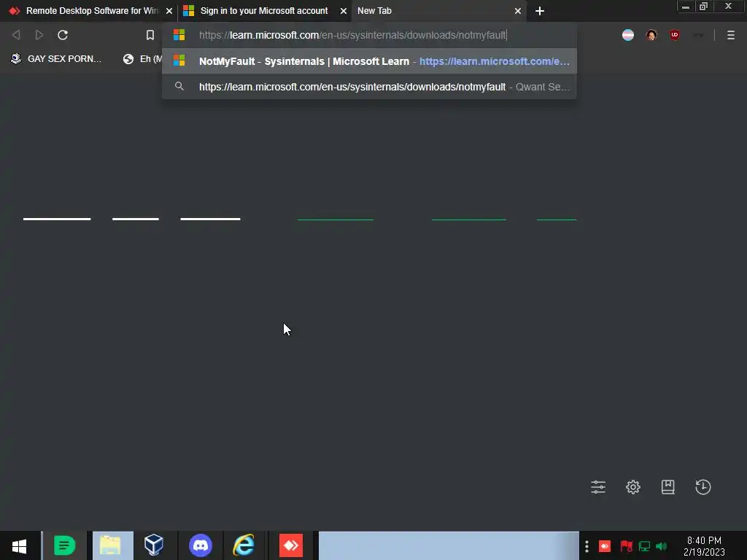
Task: Show hidden tray icons via three dots
Action: (x=587, y=546)
